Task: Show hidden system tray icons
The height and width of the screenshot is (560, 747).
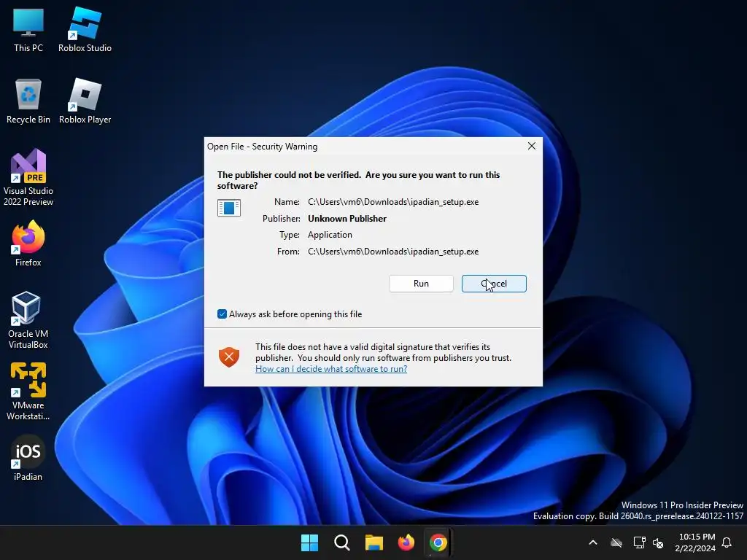Action: [593, 542]
